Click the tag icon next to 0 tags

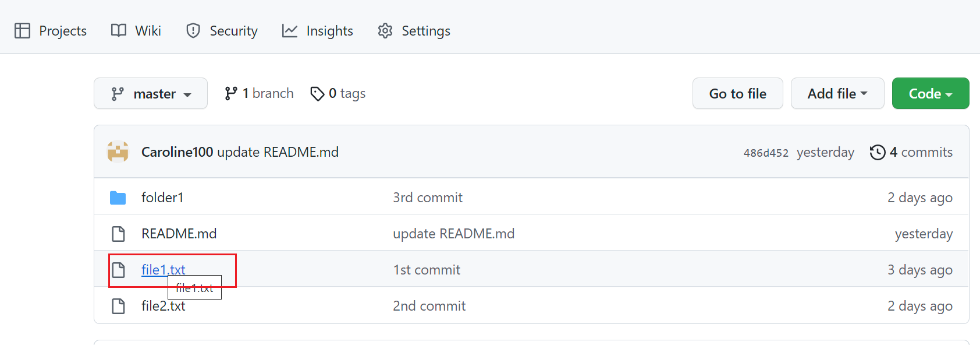pyautogui.click(x=317, y=93)
